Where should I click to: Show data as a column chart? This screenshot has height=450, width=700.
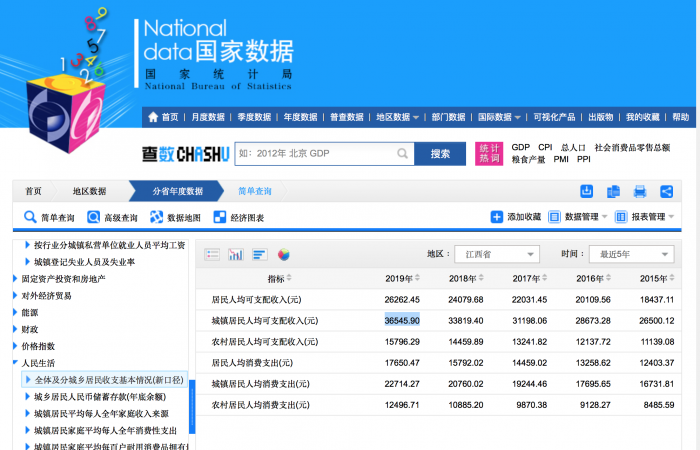click(x=236, y=254)
